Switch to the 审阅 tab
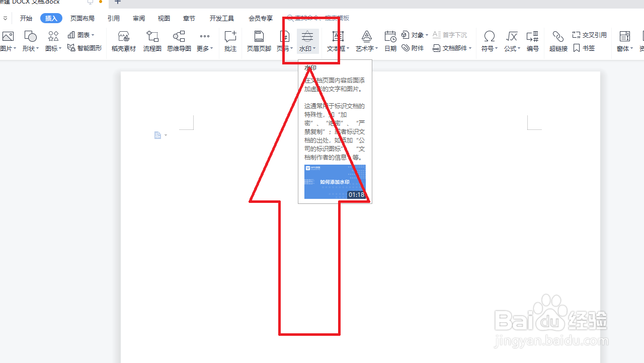Viewport: 644px width, 363px height. click(139, 18)
